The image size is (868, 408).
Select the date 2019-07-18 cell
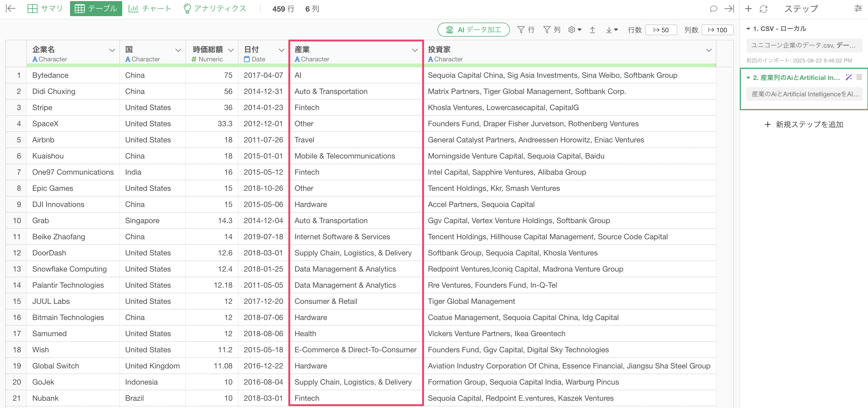263,237
